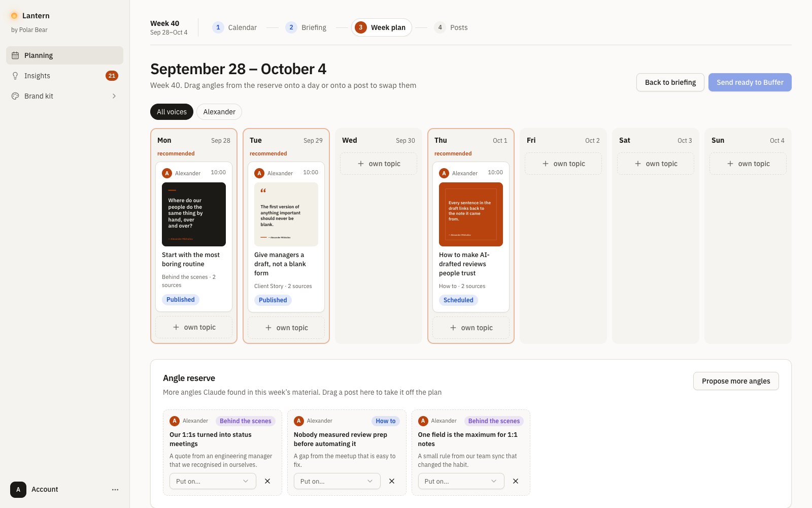Image resolution: width=812 pixels, height=508 pixels.
Task: Click Scheduled status on Thursday post
Action: click(458, 300)
